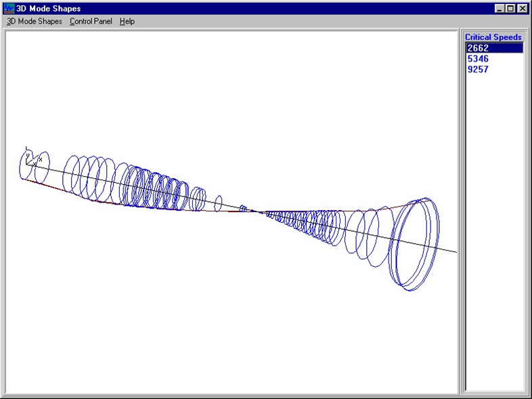Close the 3D Mode Shapes window
Screen dimensions: 532x399
[x=523, y=8]
